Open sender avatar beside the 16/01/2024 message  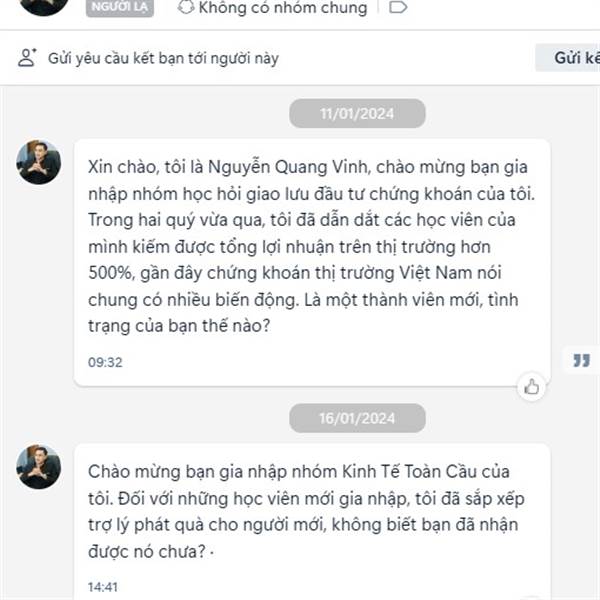(38, 466)
